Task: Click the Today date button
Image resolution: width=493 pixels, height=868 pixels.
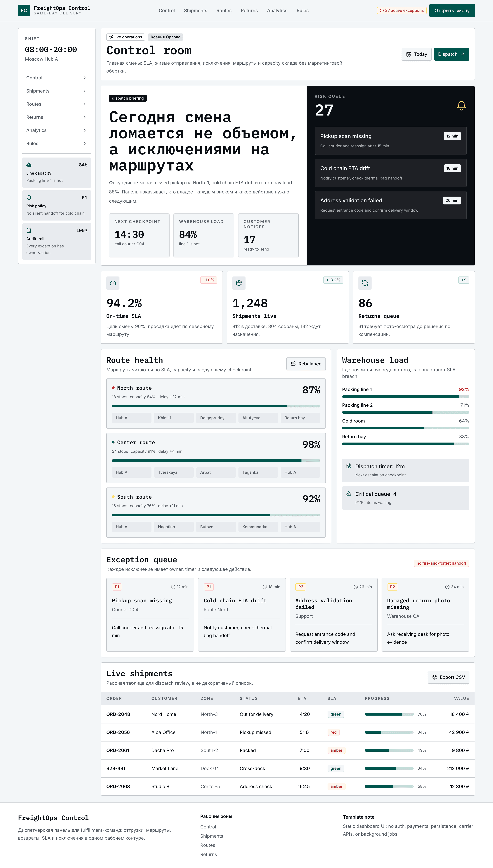Action: pyautogui.click(x=417, y=54)
